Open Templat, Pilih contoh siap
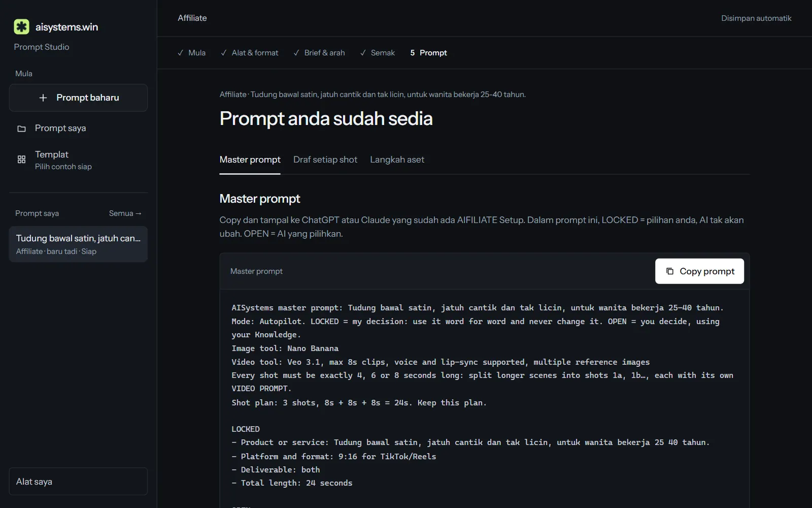Image resolution: width=812 pixels, height=508 pixels. click(78, 160)
